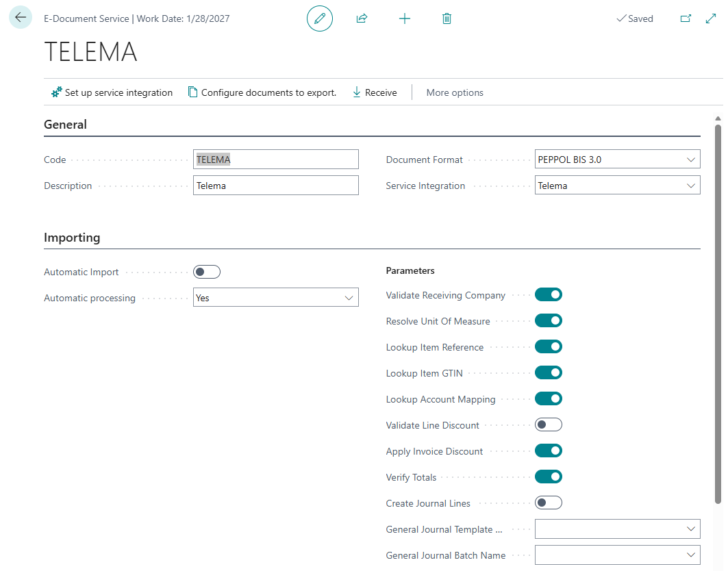Click the pencil edit icon

[x=319, y=18]
